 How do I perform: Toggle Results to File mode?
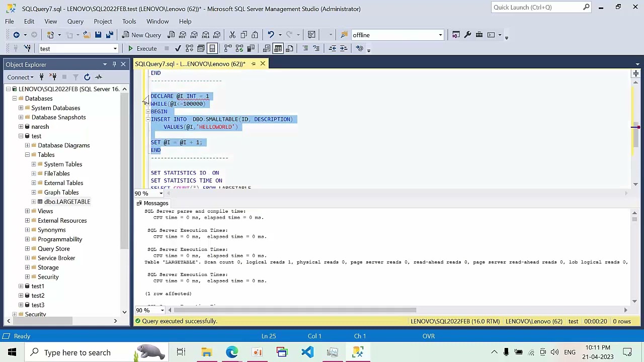pos(289,48)
